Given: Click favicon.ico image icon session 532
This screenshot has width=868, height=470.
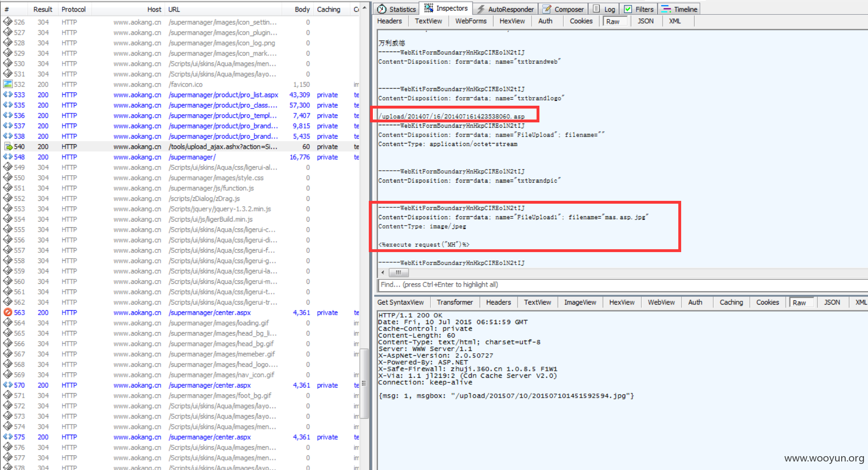Looking at the screenshot, I should pyautogui.click(x=8, y=84).
